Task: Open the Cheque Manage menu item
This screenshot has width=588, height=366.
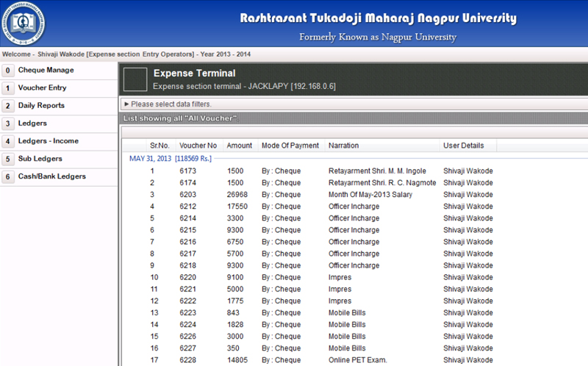Action: click(46, 70)
